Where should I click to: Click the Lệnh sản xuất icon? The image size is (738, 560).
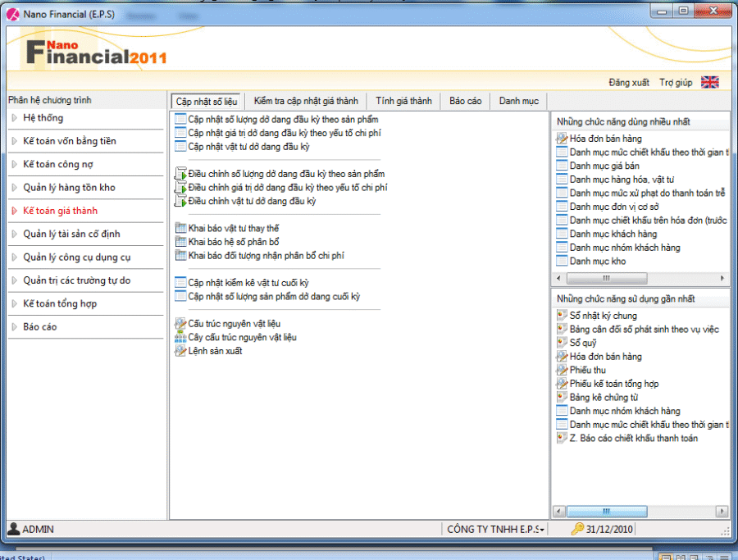(x=181, y=351)
